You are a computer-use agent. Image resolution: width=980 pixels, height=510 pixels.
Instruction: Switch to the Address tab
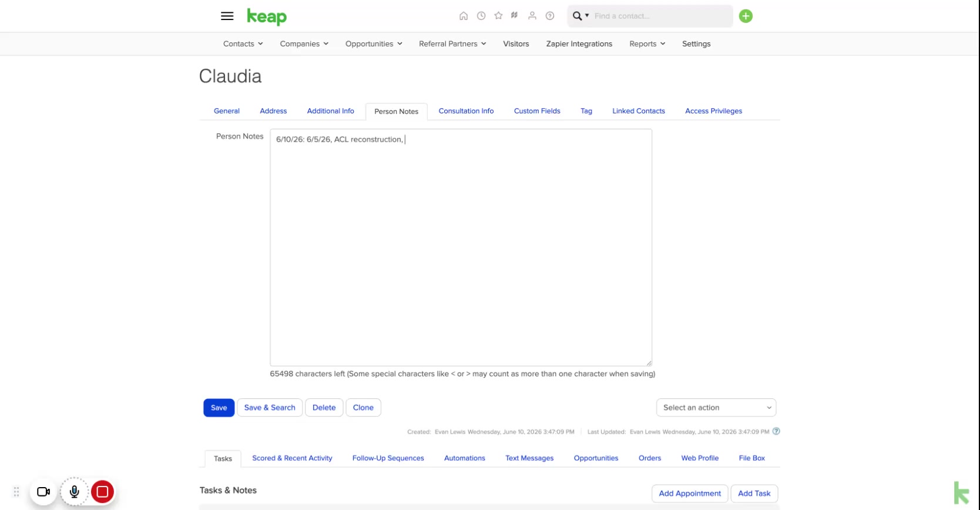point(273,111)
